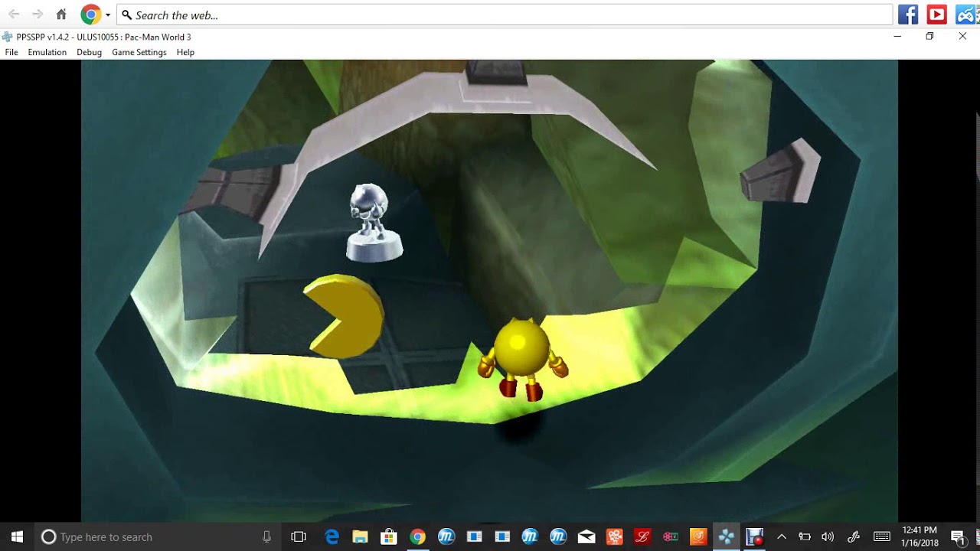Click the browser back arrow in the top toolbar
Screen dimensions: 980x551
[x=14, y=15]
